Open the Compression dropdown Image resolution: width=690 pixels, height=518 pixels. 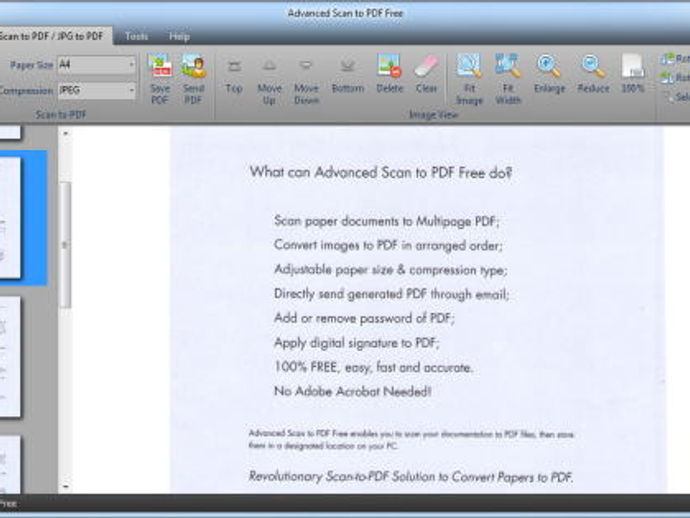tap(96, 90)
